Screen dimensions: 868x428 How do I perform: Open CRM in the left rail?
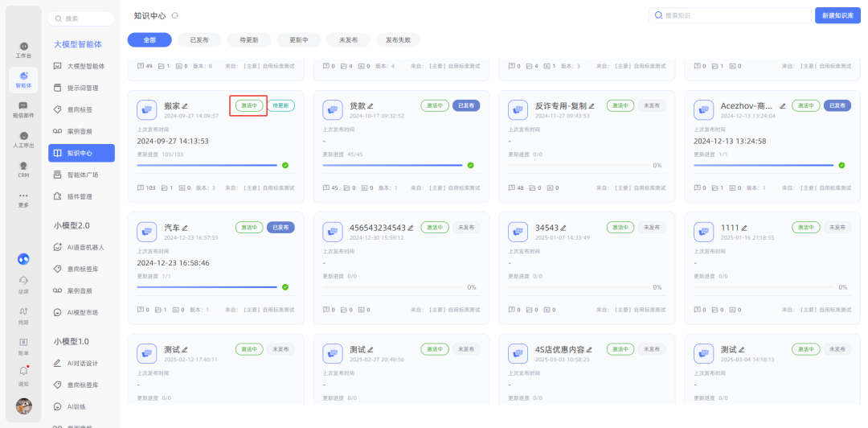[x=23, y=169]
